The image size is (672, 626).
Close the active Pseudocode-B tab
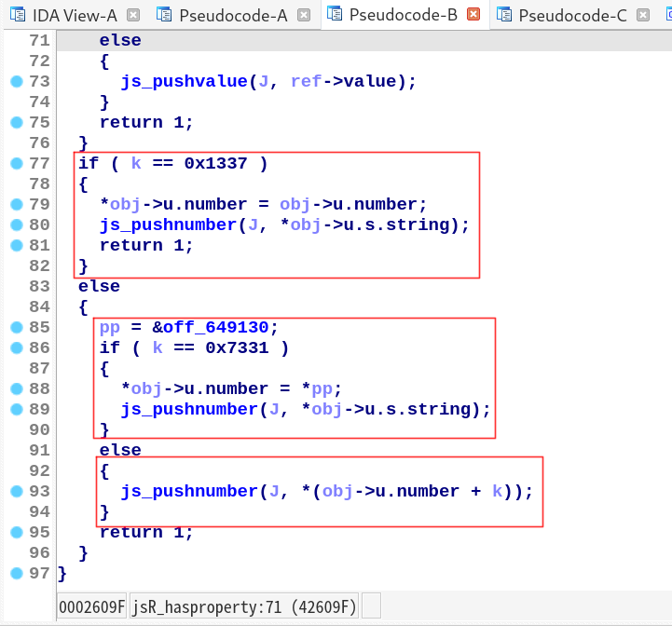click(473, 14)
